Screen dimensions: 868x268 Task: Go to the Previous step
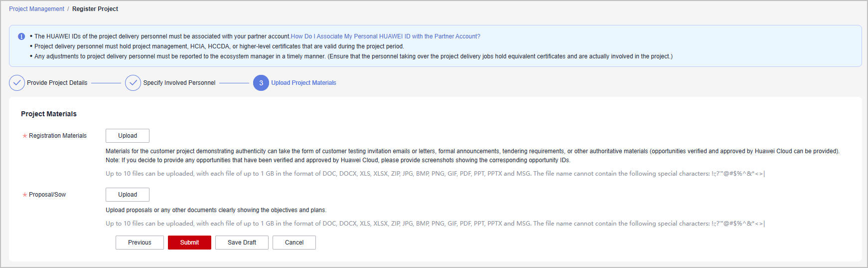[x=140, y=243]
